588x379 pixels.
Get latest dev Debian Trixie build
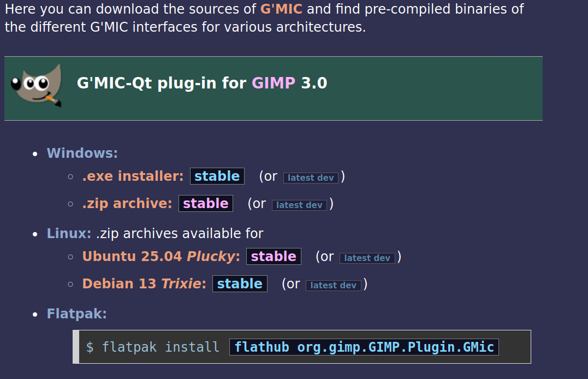tap(334, 285)
